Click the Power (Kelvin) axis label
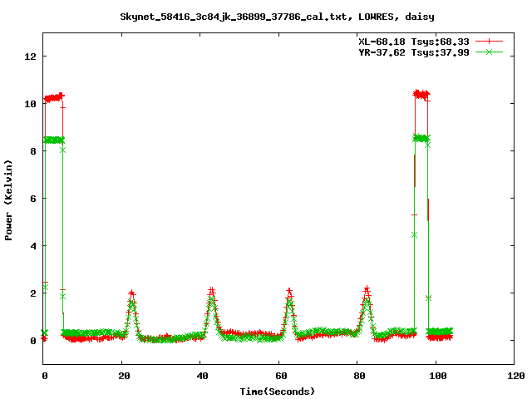Viewport: 532px width, 399px height. tap(8, 200)
